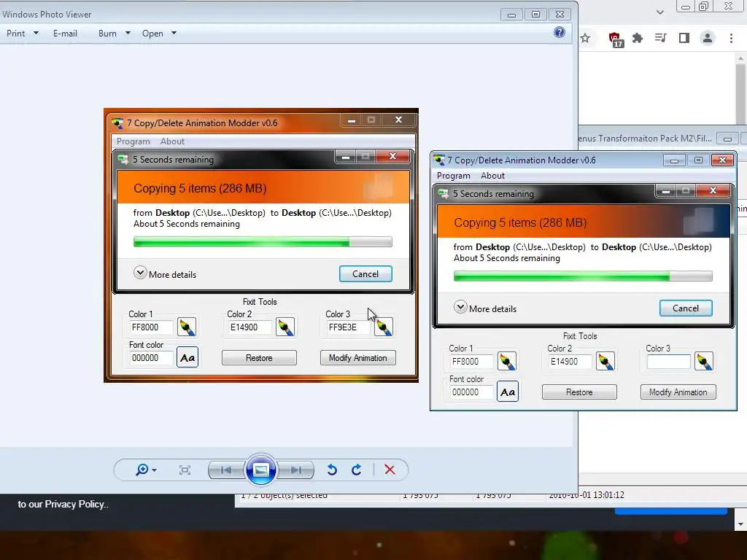Open the Chrome three-dot menu

731,38
